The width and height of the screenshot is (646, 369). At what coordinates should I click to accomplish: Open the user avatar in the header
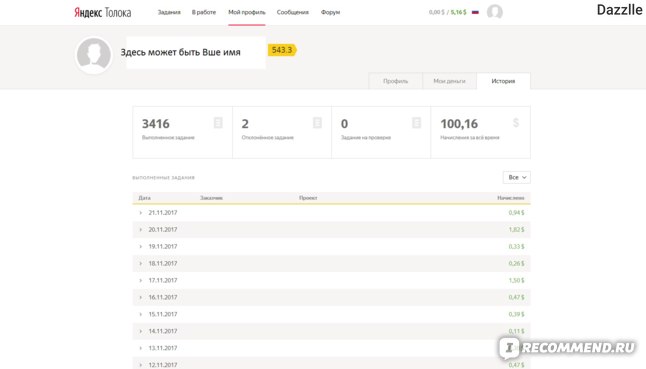pyautogui.click(x=494, y=12)
